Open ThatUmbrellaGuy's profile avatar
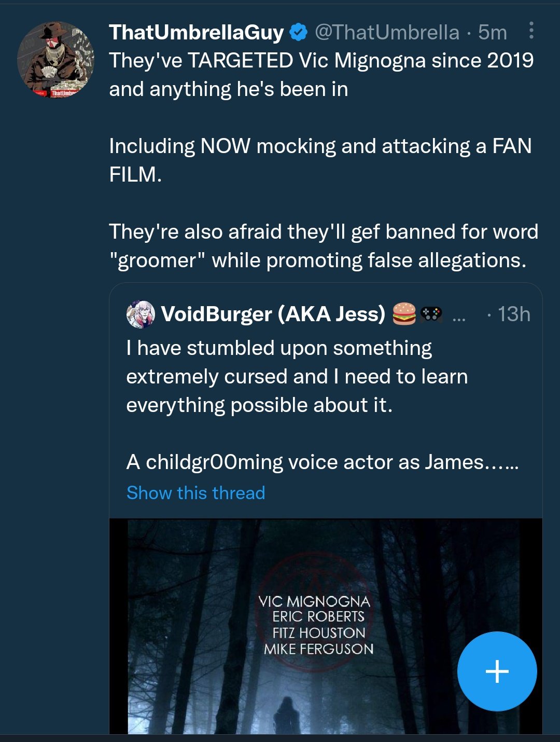The height and width of the screenshot is (742, 560). (x=56, y=60)
